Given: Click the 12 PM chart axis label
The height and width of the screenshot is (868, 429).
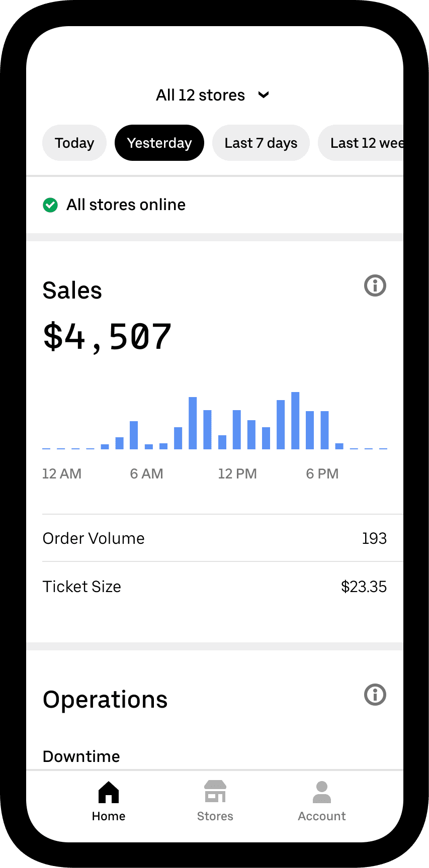Looking at the screenshot, I should point(237,473).
